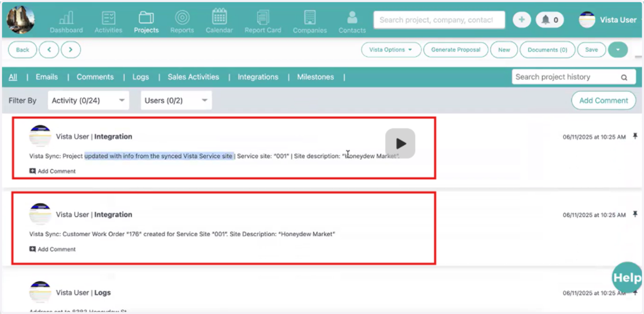Switch to the Milestones tab

316,77
